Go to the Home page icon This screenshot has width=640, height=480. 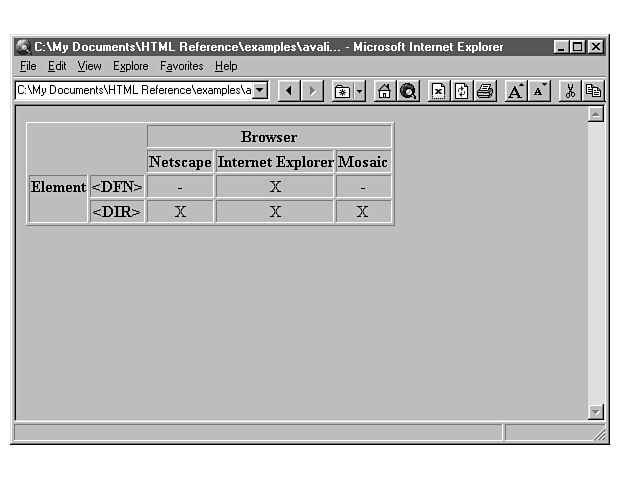385,91
